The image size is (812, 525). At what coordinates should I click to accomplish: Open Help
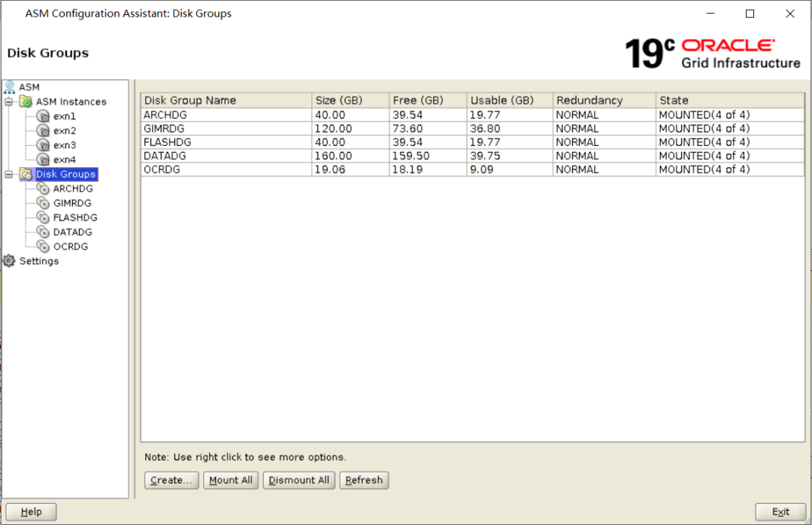[x=31, y=512]
